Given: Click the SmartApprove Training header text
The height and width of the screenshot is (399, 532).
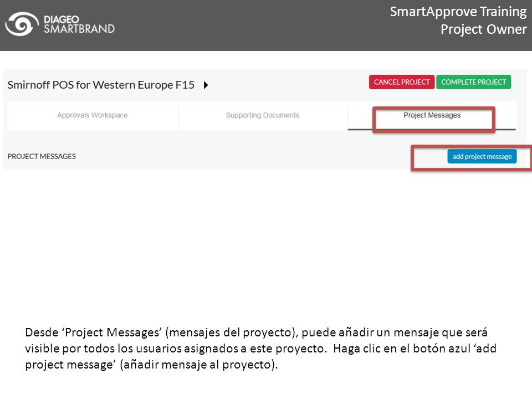Looking at the screenshot, I should [458, 12].
